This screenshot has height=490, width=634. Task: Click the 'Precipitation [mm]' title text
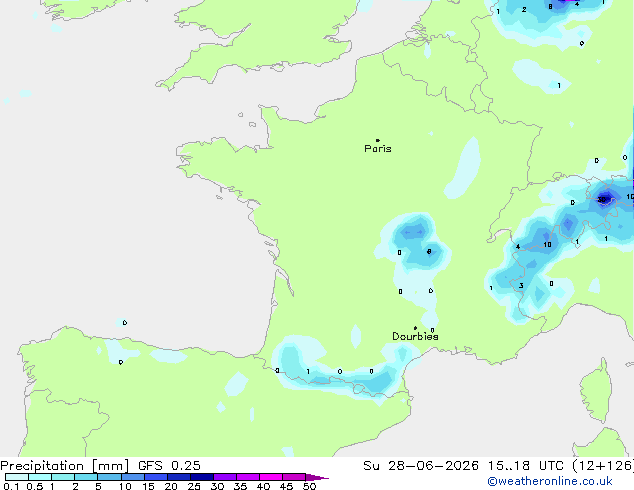[65, 466]
